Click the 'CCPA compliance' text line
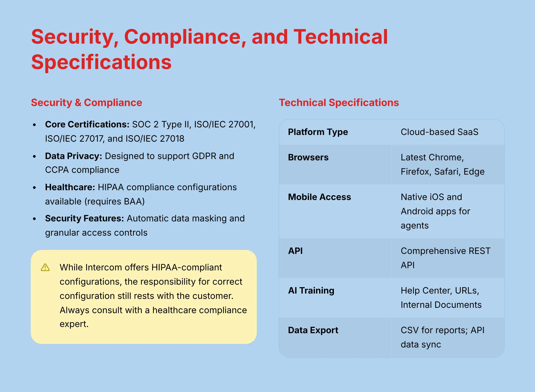Screen dimensions: 535x392 click(x=82, y=170)
